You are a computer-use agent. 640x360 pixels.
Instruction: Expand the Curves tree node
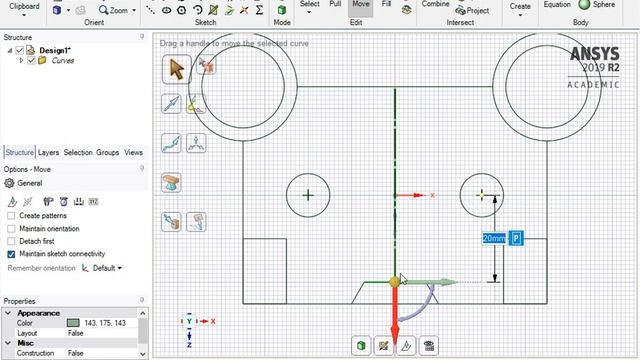coord(21,60)
